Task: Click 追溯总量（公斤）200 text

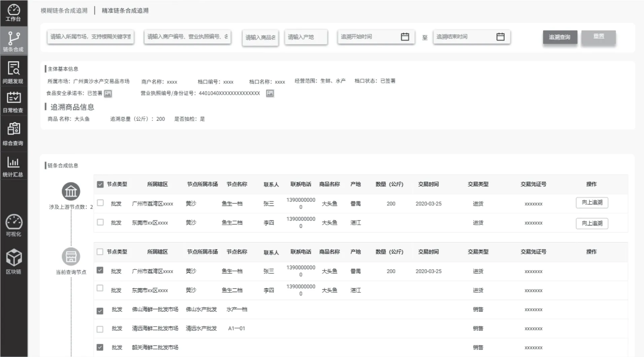Action: click(x=137, y=119)
